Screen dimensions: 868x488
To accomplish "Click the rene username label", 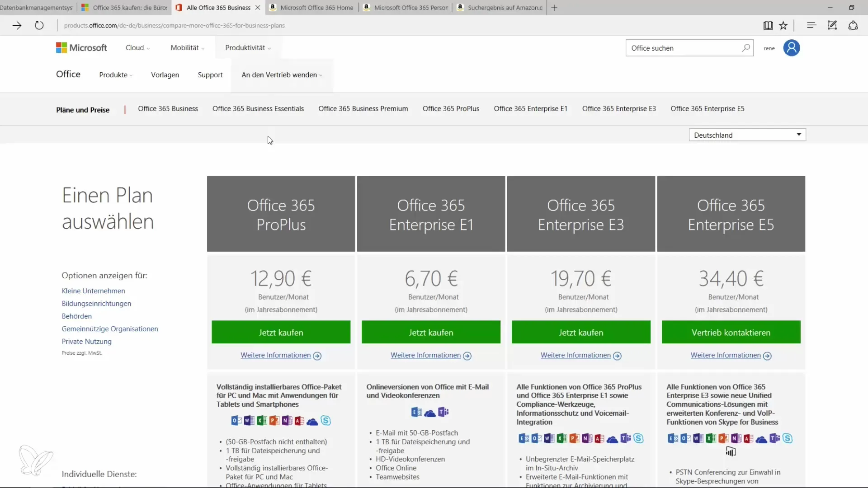I will (x=769, y=48).
